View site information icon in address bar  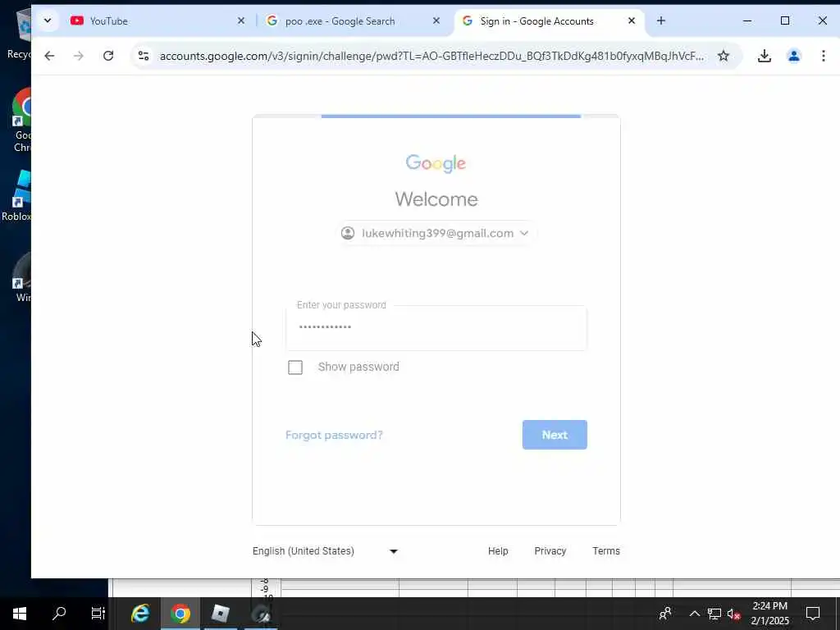pyautogui.click(x=143, y=56)
